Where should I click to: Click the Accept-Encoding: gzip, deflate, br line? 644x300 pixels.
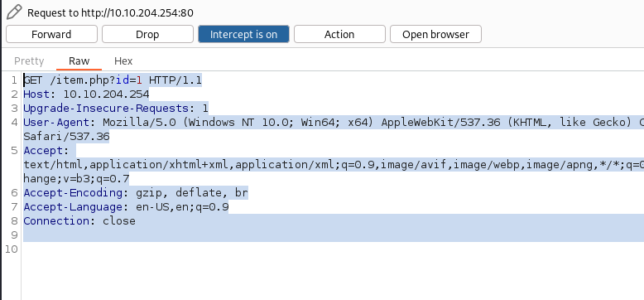click(x=136, y=192)
